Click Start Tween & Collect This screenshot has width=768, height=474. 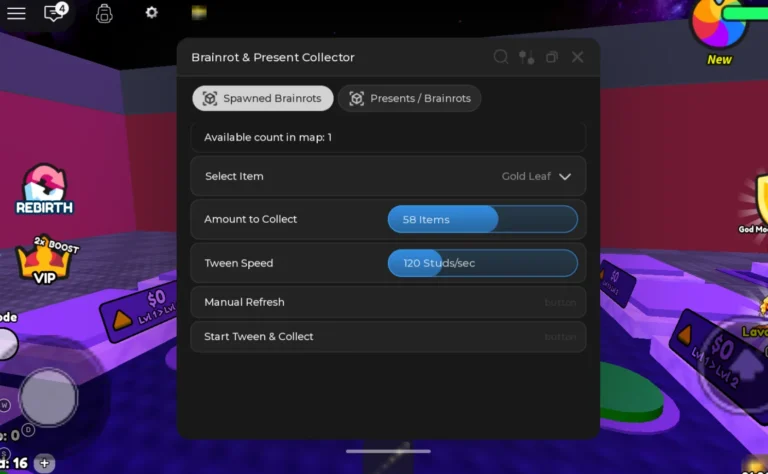[x=388, y=336]
